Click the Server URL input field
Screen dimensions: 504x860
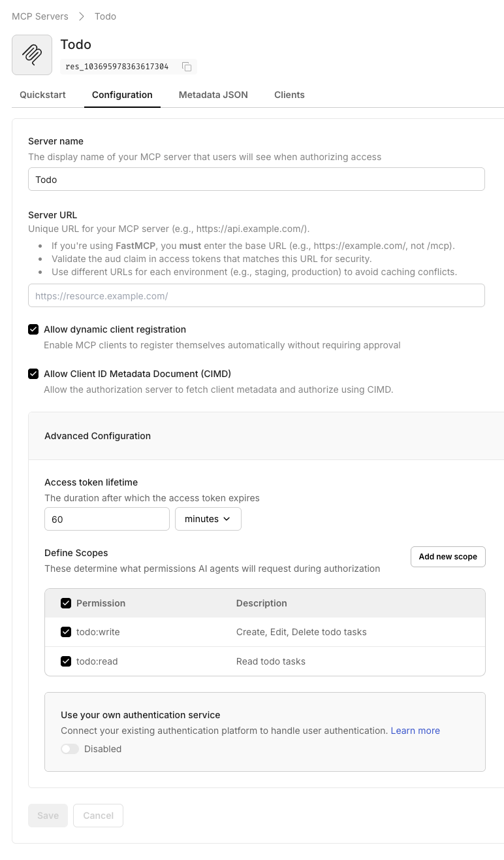(x=256, y=295)
